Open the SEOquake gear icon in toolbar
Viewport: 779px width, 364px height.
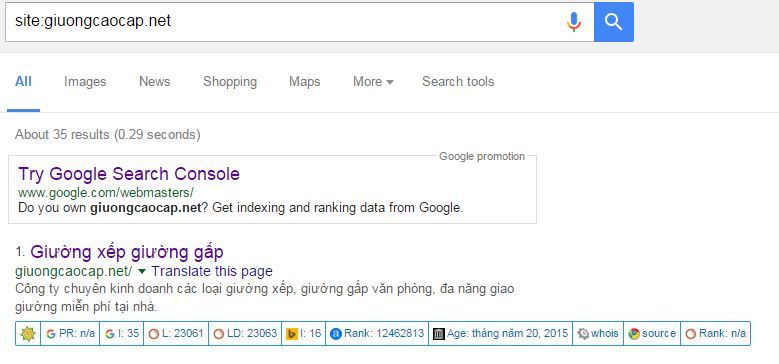[28, 334]
